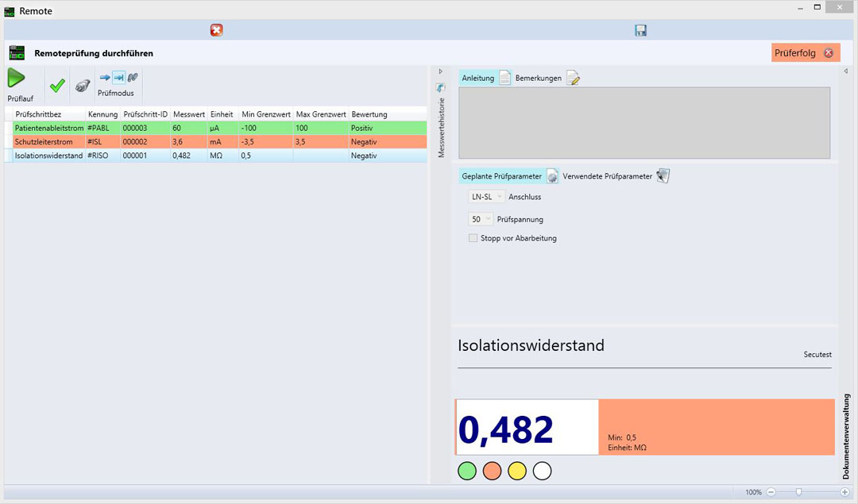This screenshot has width=858, height=504.
Task: Sort by the Prüfschrittbez column header
Action: coord(48,114)
